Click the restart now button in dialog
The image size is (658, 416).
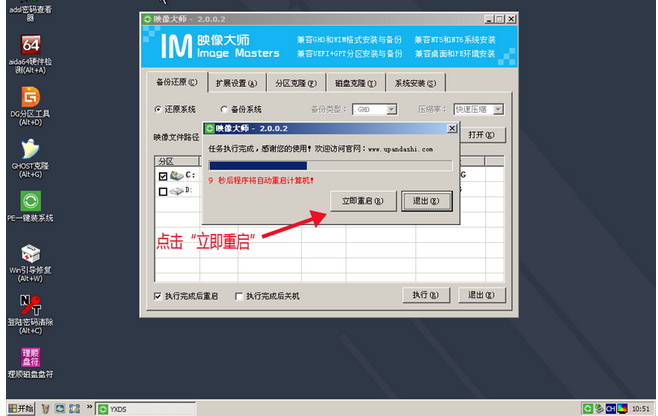coord(363,201)
